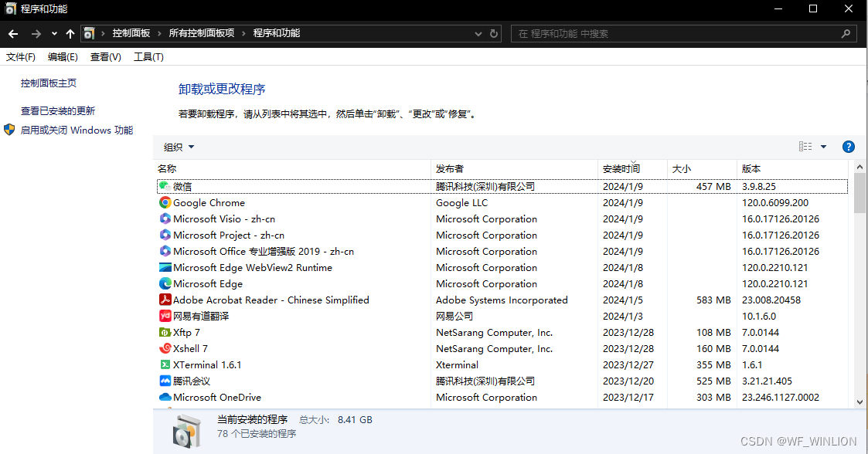
Task: Click the control panel icon in the address bar
Action: pyautogui.click(x=89, y=34)
